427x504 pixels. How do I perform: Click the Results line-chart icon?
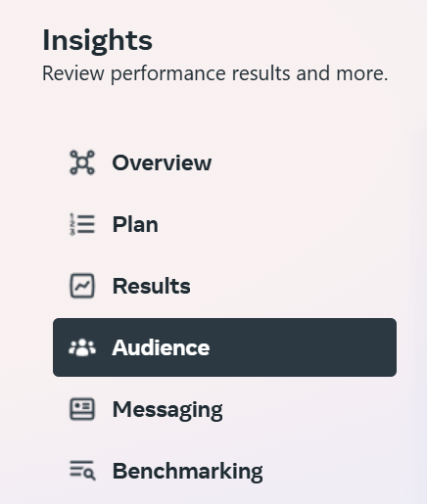82,286
